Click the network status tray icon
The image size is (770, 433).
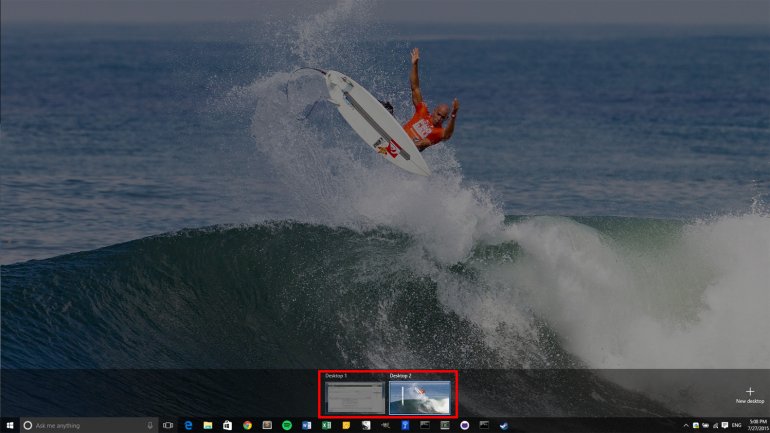(x=715, y=426)
